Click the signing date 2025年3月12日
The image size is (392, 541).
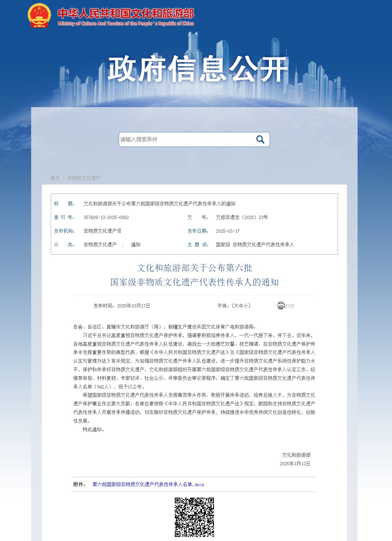[295, 464]
